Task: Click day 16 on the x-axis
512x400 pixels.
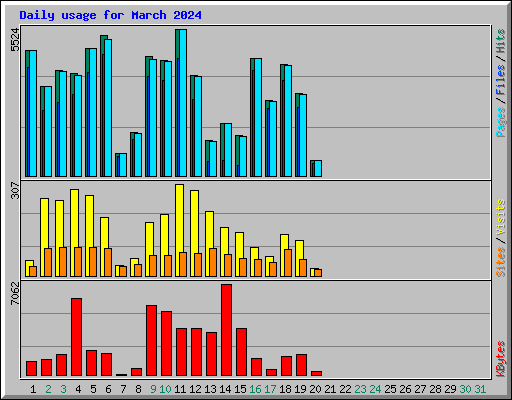Action: (255, 389)
